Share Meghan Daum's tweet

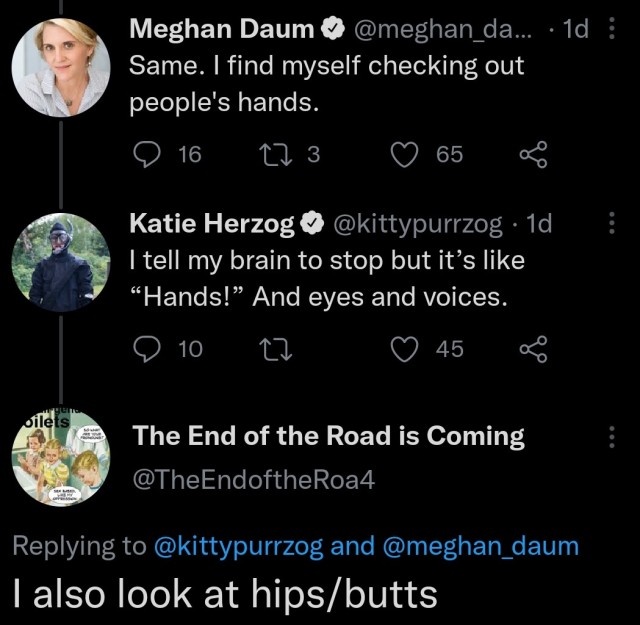(534, 153)
